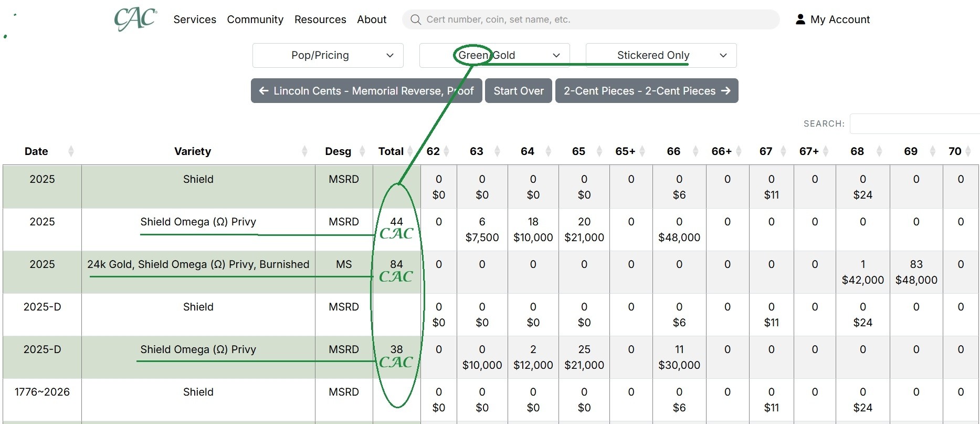Sort by grade 65+ column arrows

pyautogui.click(x=642, y=151)
